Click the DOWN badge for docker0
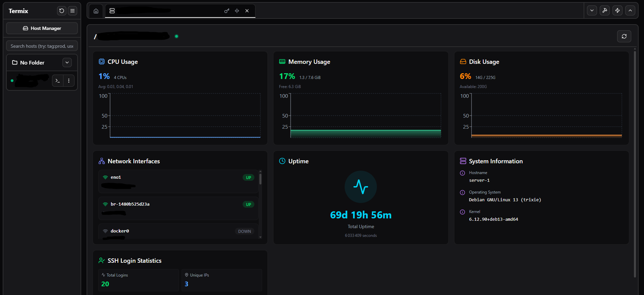The image size is (644, 295). tap(245, 231)
